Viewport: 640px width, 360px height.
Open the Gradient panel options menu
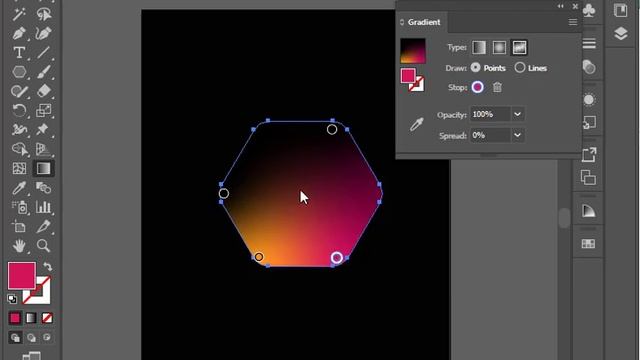[573, 22]
